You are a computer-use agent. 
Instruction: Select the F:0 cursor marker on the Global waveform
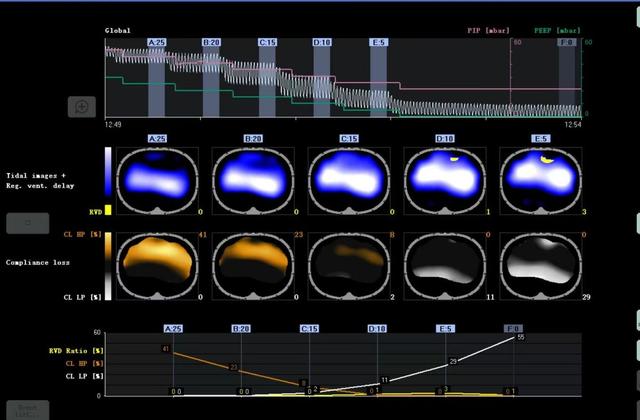click(x=566, y=43)
